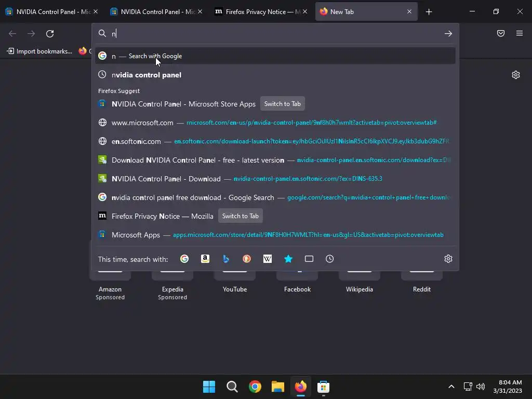Screen dimensions: 532x399
Task: Open www.microsoft.com nvidia-control-panel suggestion
Action: [x=275, y=123]
